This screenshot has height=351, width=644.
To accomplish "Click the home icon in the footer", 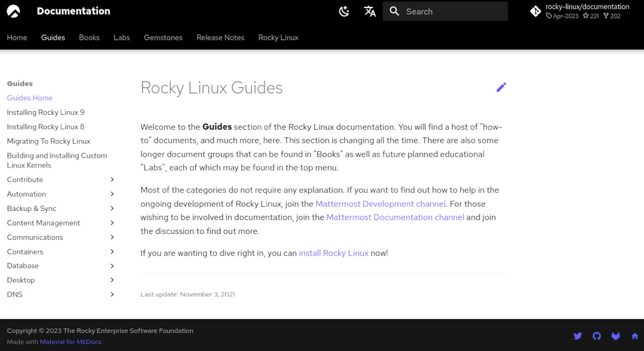I will (634, 336).
